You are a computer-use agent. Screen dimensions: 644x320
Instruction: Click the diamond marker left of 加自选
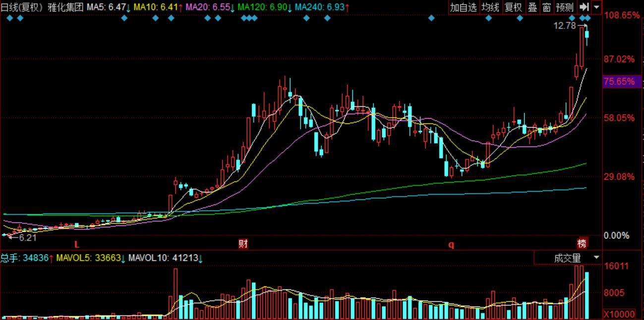431,18
